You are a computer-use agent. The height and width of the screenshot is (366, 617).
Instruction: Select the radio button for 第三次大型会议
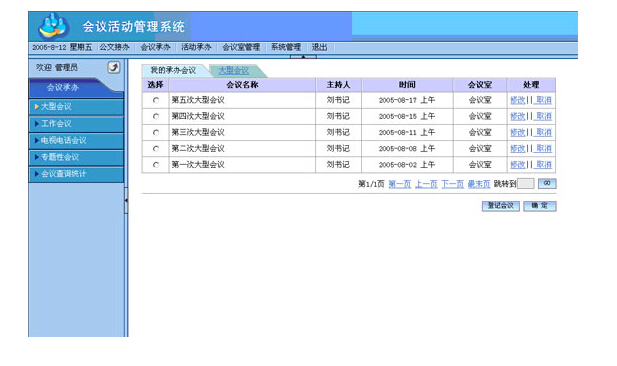156,133
